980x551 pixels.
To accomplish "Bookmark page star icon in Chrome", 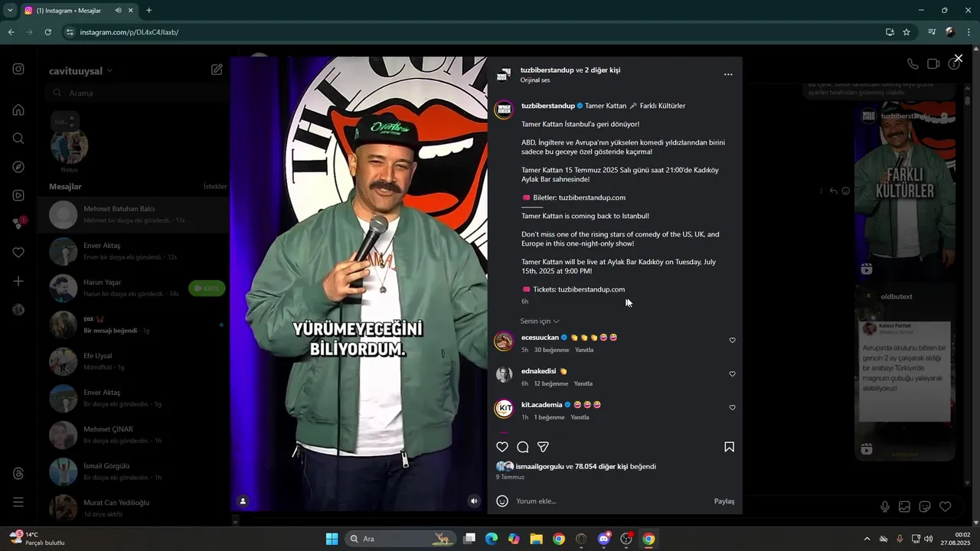I will (906, 32).
